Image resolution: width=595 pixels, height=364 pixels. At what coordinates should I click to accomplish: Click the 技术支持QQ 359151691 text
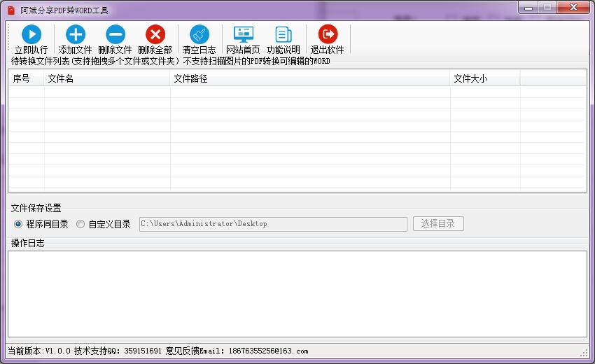coord(118,351)
